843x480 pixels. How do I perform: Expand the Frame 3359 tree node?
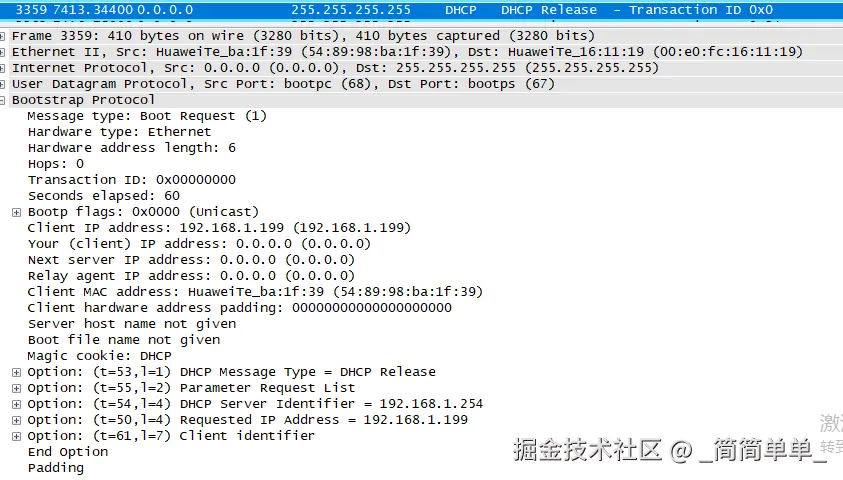(x=2, y=36)
